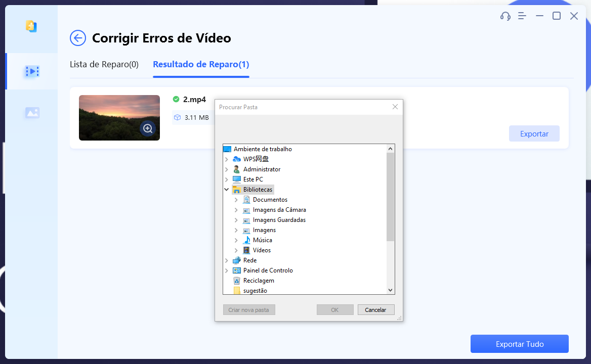Click the 2.mp4 file name
This screenshot has height=364, width=591.
pos(194,100)
